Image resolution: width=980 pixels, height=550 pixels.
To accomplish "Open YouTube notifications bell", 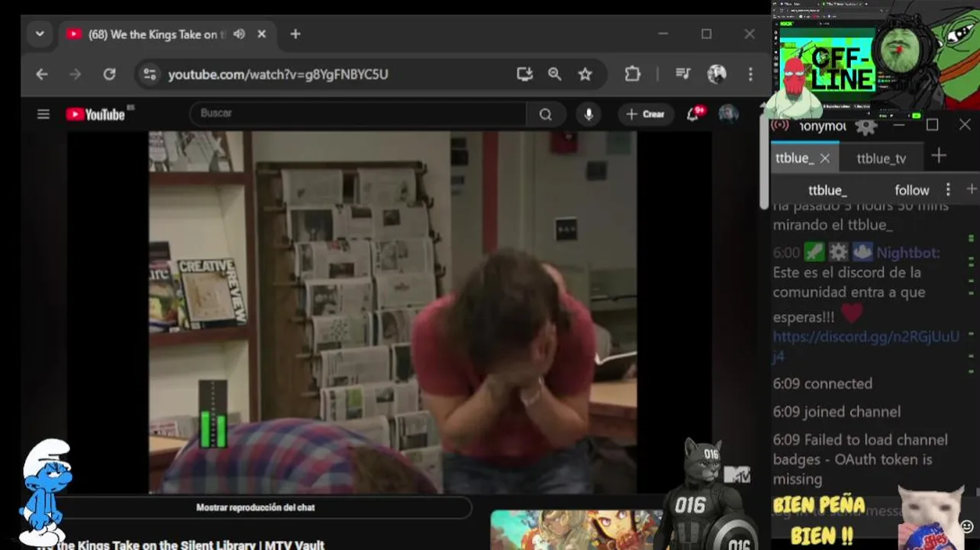I will click(x=694, y=114).
